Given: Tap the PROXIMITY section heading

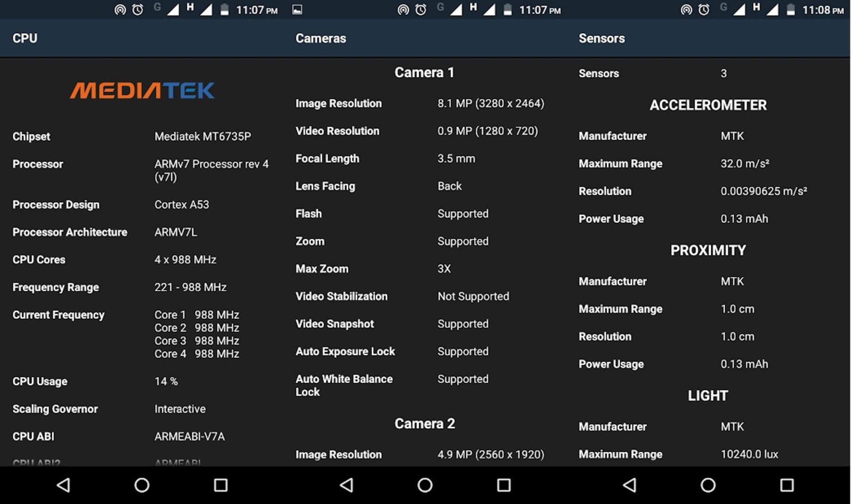Looking at the screenshot, I should click(708, 250).
